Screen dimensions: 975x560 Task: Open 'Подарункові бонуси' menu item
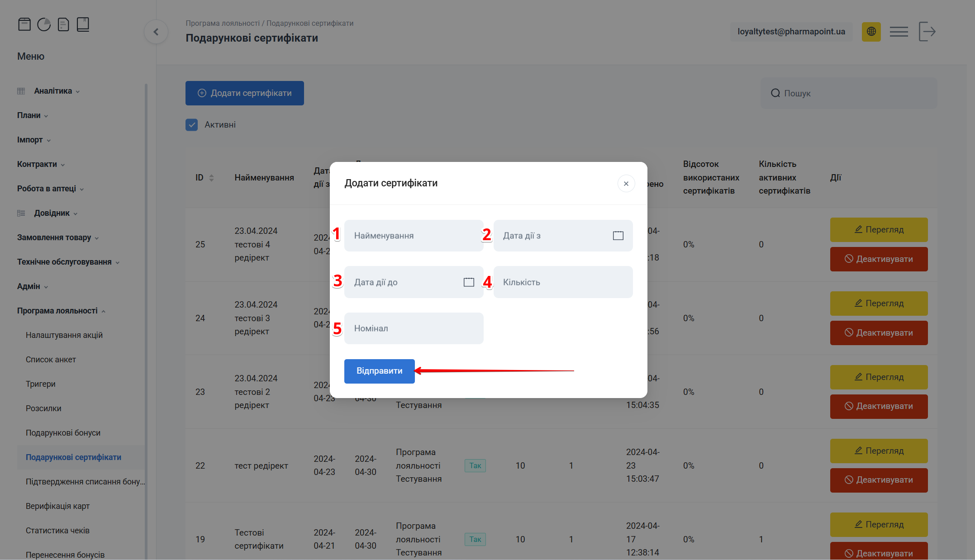[63, 433]
